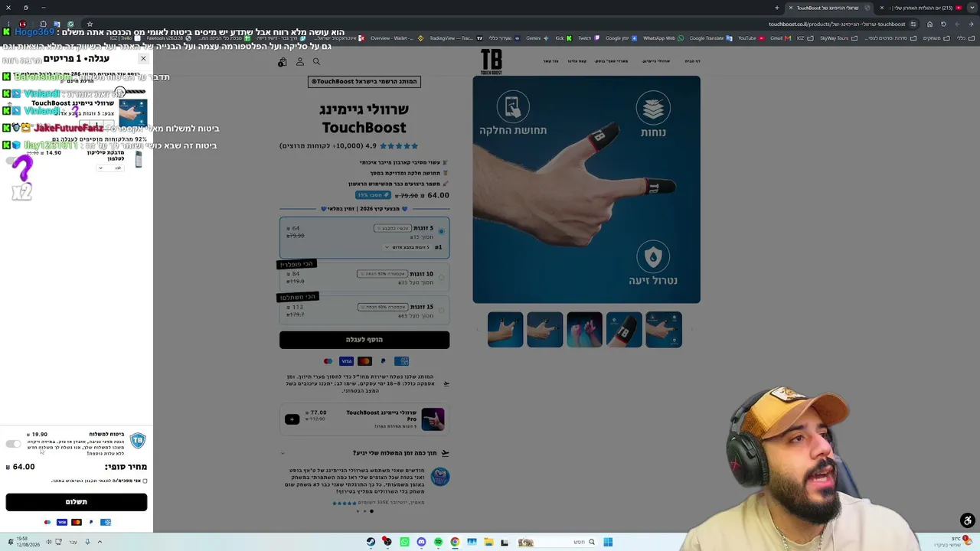
Task: Click the accessibility icon at bottom right
Action: point(968,521)
